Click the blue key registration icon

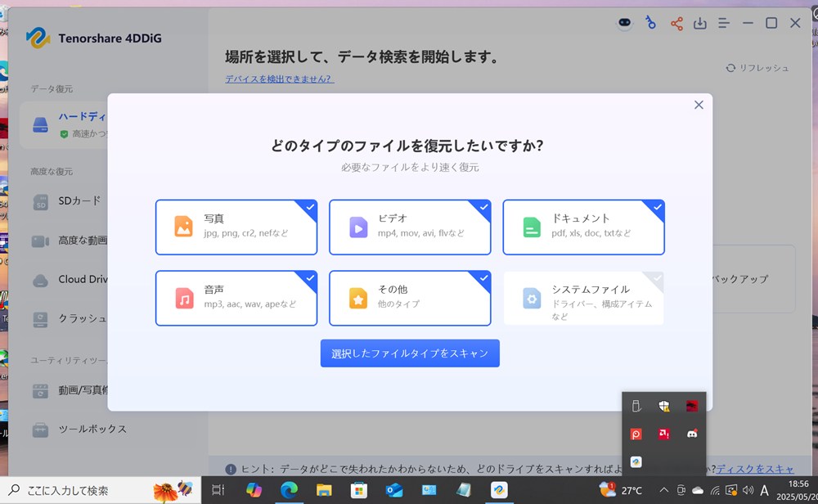[651, 23]
